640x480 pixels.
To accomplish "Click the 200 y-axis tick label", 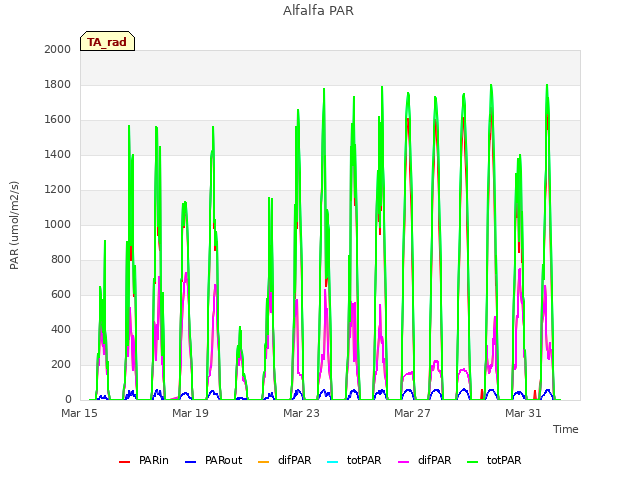I will point(61,364).
